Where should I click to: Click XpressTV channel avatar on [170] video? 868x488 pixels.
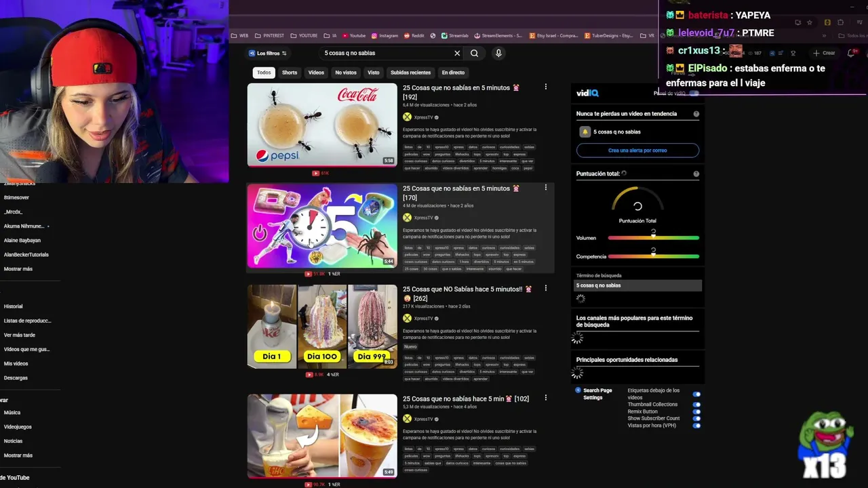pyautogui.click(x=407, y=218)
